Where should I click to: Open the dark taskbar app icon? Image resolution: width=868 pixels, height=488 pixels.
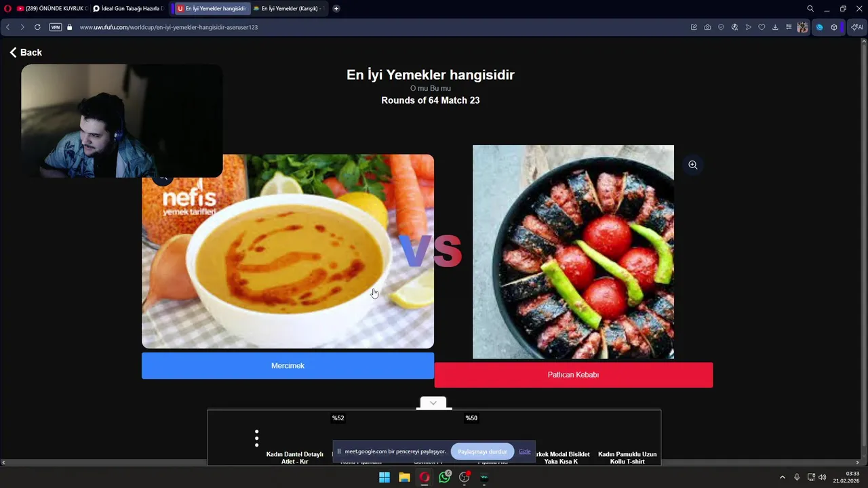click(x=484, y=477)
